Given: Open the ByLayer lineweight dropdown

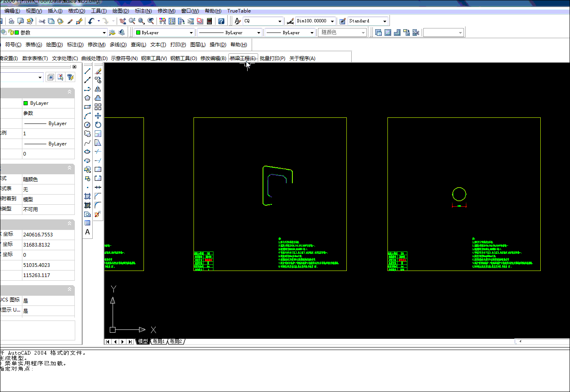Looking at the screenshot, I should (x=312, y=32).
